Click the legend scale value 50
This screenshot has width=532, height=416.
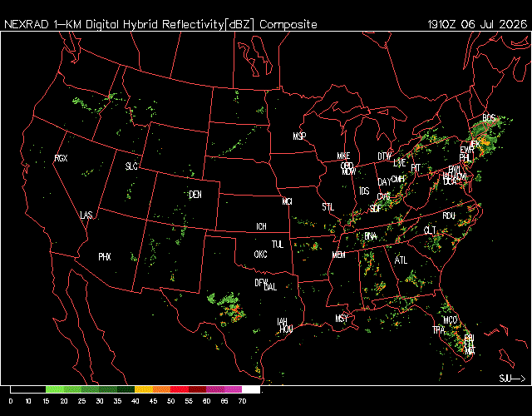(170, 401)
